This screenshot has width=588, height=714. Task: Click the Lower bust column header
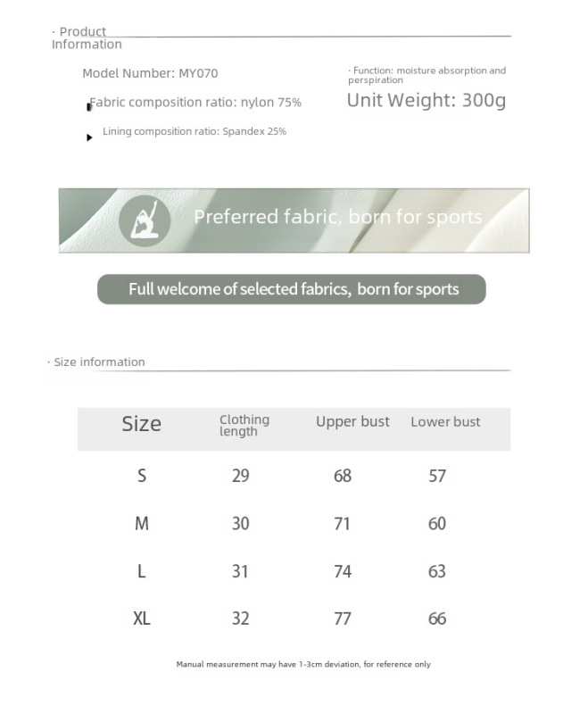tap(445, 422)
